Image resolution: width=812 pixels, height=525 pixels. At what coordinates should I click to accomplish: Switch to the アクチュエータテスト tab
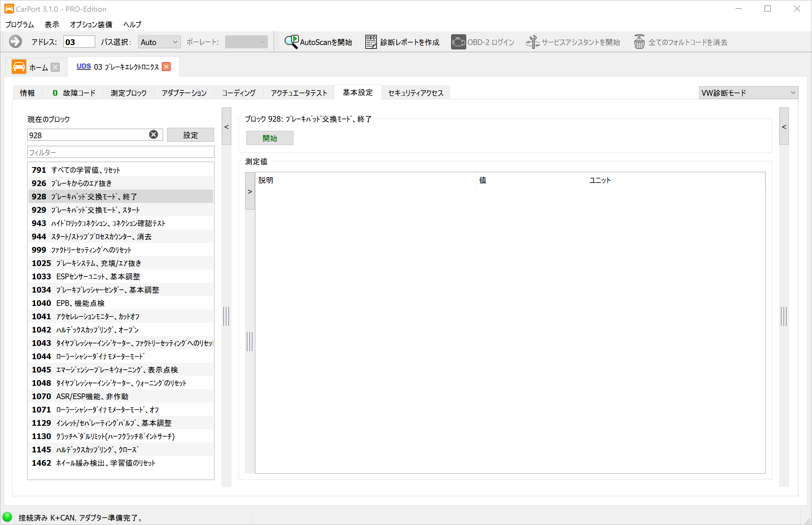pos(299,93)
